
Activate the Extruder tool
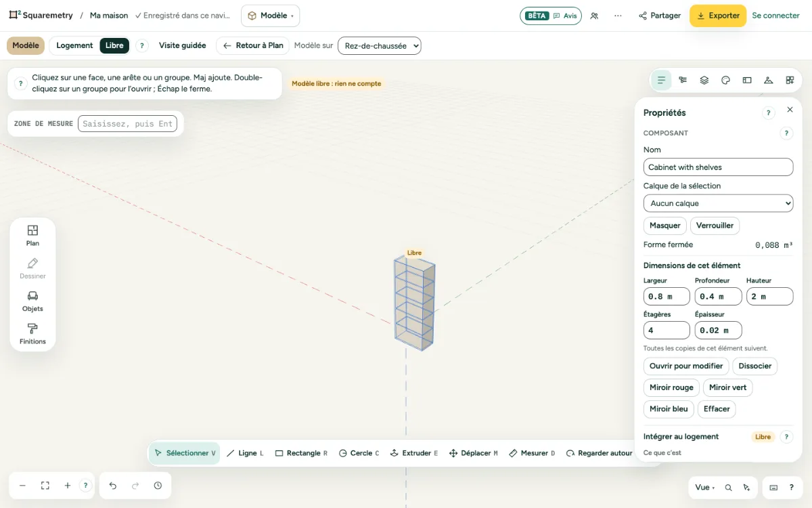click(x=414, y=453)
